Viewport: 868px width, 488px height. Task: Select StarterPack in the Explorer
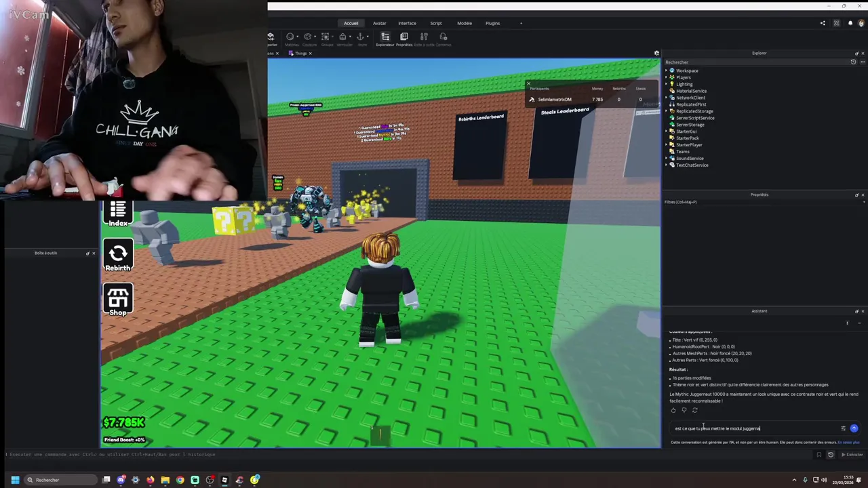click(x=687, y=138)
